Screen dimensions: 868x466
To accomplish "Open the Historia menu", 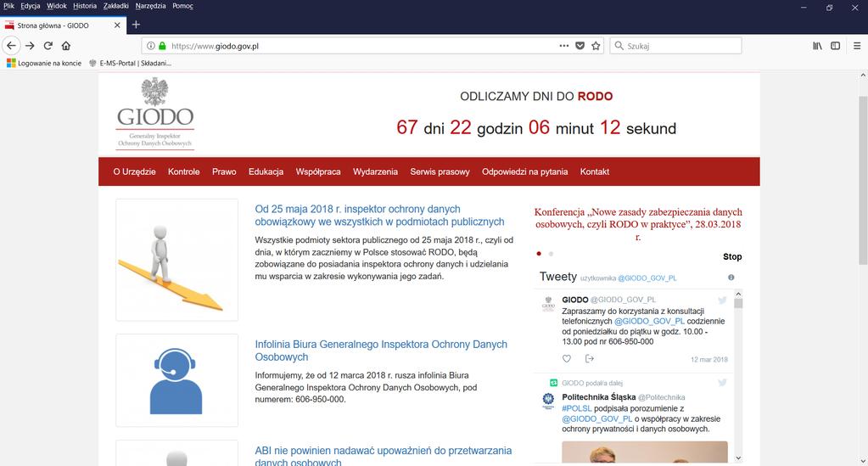I will click(x=85, y=6).
